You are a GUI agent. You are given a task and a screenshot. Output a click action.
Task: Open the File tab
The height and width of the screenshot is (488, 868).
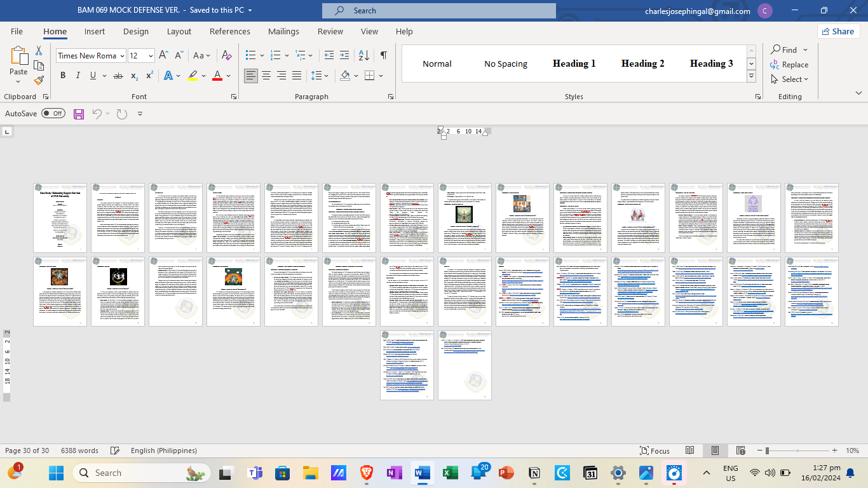click(x=17, y=31)
